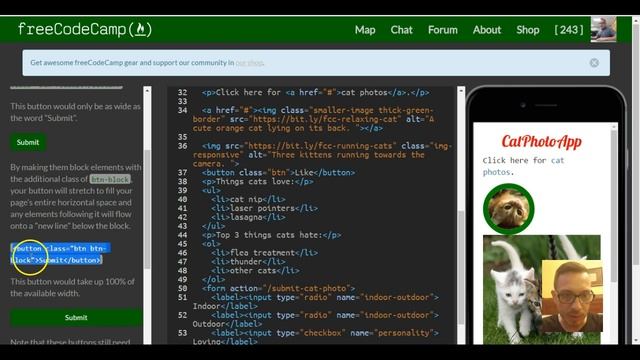Click the freeCodeCamp logo
Screen dimensions: 640x360
[x=85, y=29]
